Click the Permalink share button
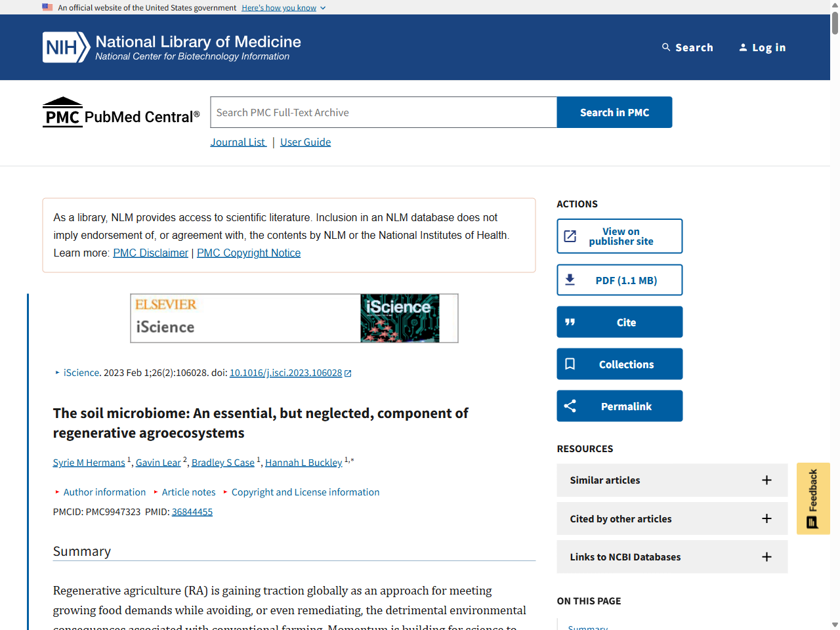 point(619,406)
